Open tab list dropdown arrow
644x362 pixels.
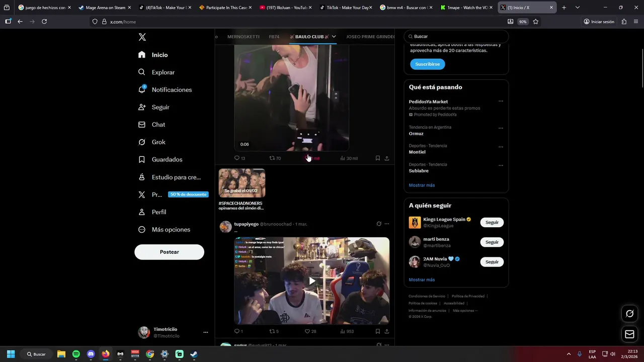click(x=577, y=8)
